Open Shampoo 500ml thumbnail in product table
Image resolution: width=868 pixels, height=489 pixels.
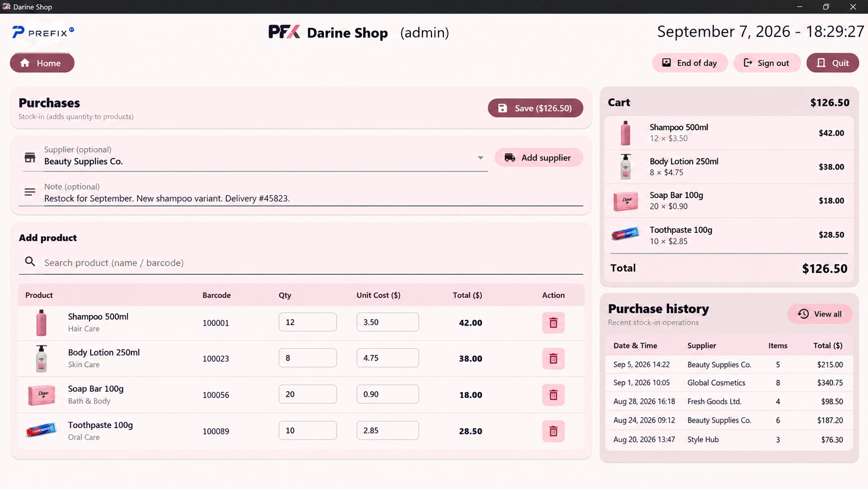click(41, 323)
